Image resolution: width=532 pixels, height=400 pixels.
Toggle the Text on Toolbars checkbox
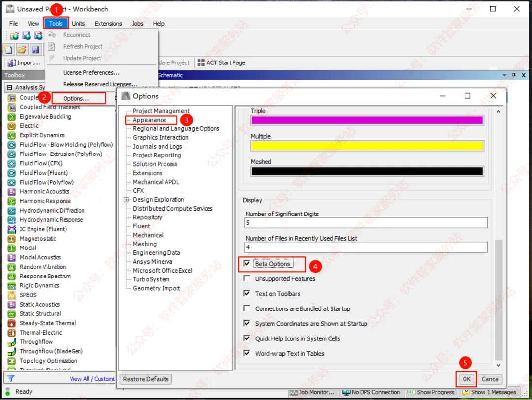pos(247,293)
